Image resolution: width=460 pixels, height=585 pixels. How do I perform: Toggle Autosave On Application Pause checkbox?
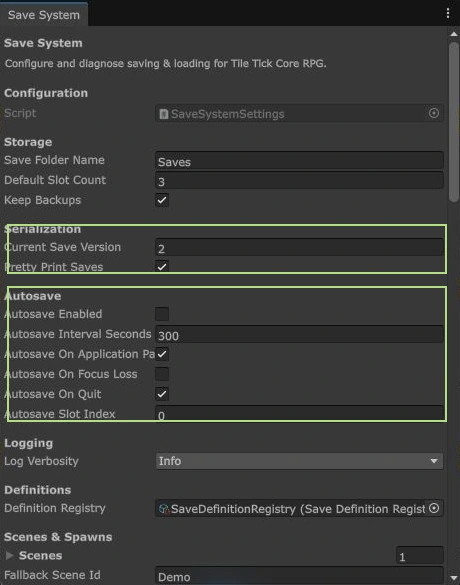pos(162,354)
